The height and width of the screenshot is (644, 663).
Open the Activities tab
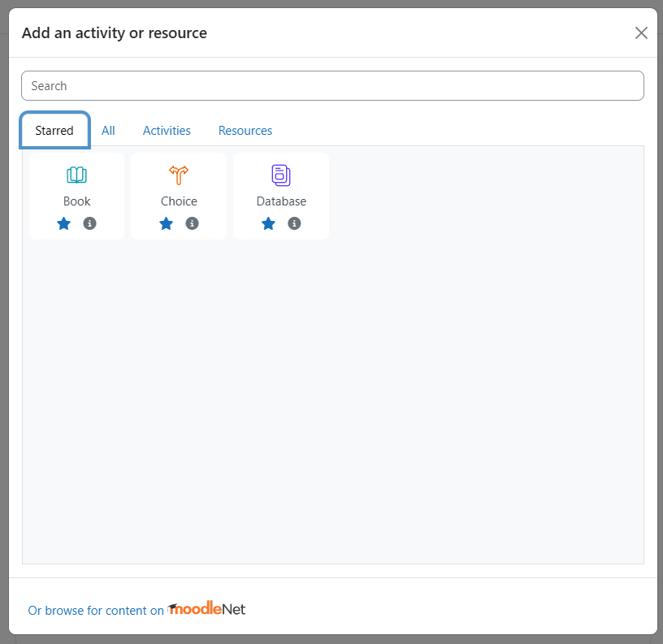point(167,131)
